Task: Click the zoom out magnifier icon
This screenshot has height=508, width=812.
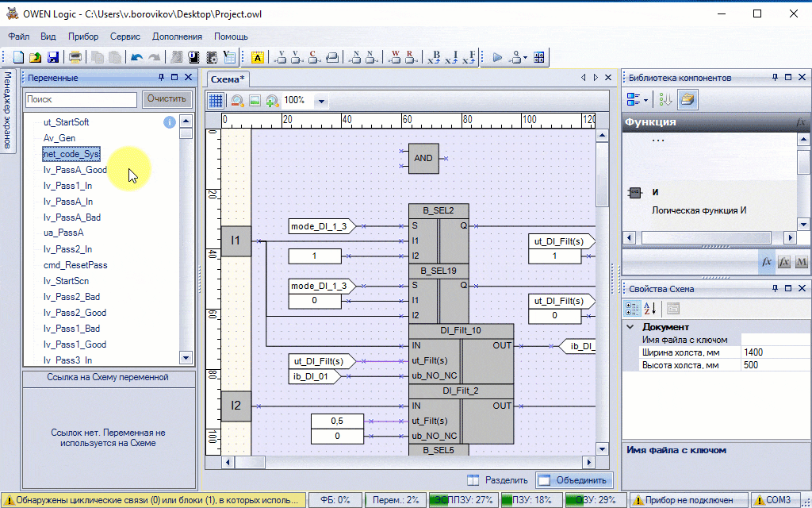Action: 236,101
